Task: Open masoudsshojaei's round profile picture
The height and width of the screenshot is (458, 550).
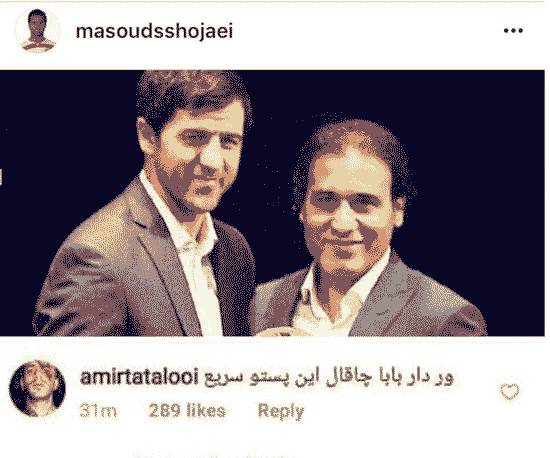Action: pos(38,31)
